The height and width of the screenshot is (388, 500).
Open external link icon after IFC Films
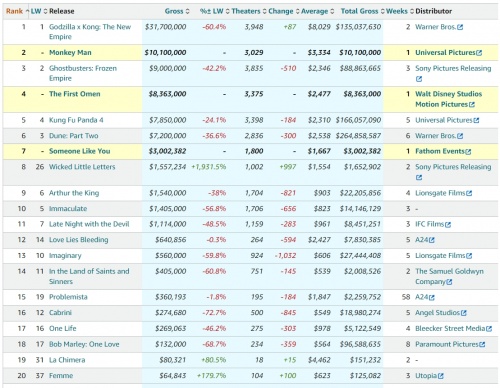pos(448,225)
